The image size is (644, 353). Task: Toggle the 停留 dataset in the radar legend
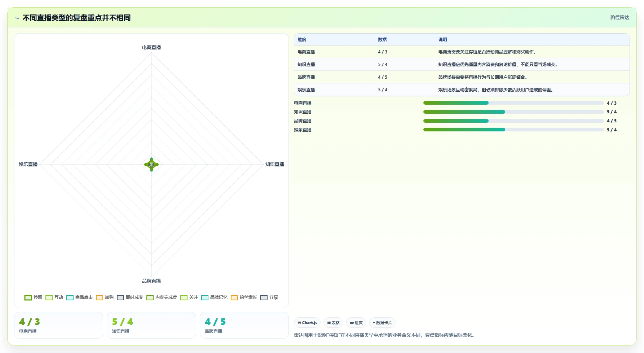(x=33, y=297)
